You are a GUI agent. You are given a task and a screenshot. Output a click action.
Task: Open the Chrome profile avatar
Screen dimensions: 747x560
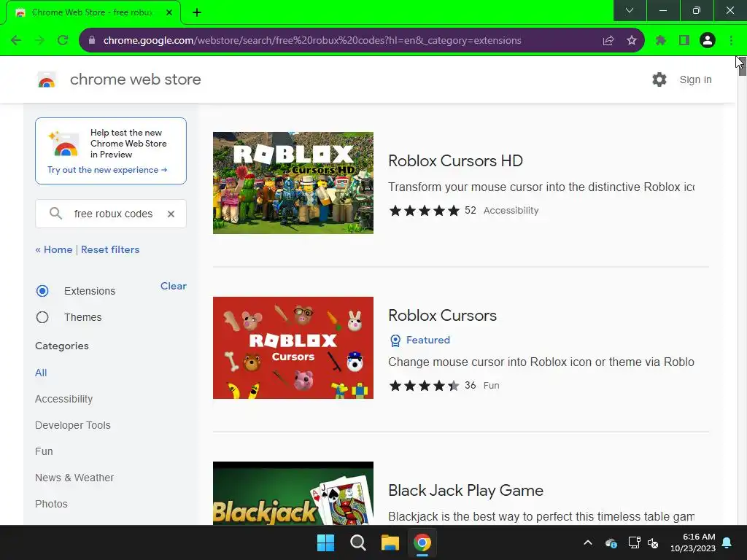708,41
